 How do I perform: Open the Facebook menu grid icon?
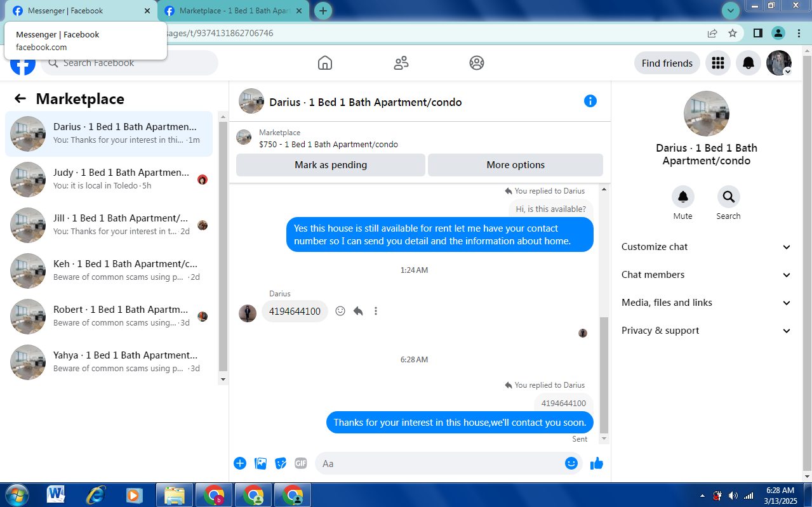pos(718,63)
